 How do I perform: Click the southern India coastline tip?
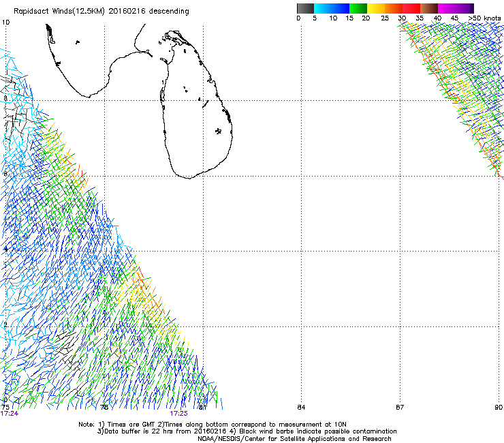(x=89, y=96)
